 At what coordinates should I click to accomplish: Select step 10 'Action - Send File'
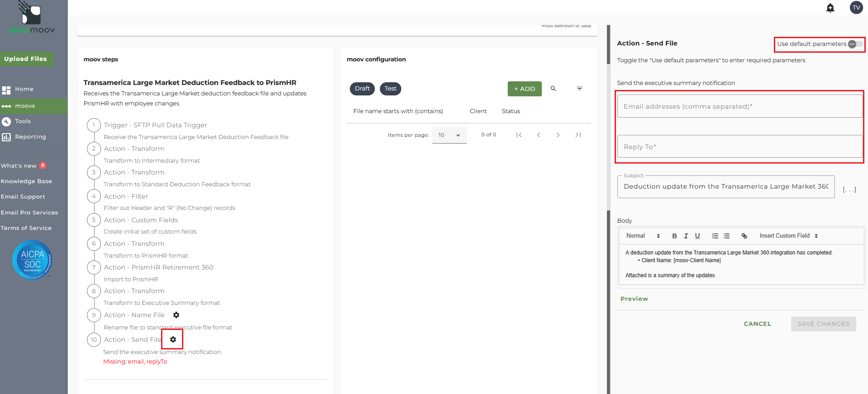132,339
